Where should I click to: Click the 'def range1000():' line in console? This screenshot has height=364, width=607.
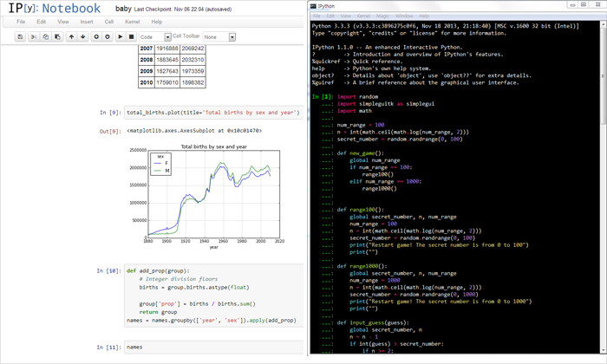(362, 266)
